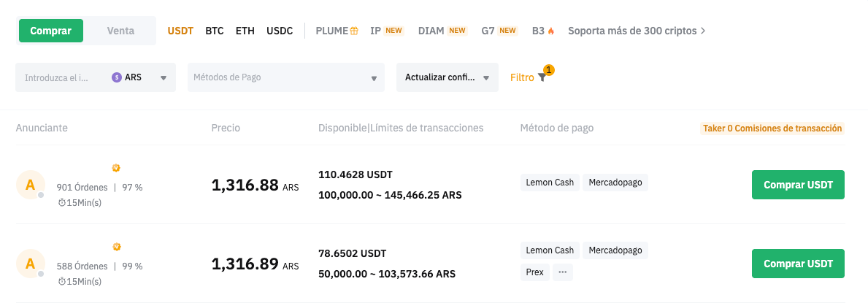Expand the ARS currency dropdown
The image size is (868, 303).
pos(164,78)
